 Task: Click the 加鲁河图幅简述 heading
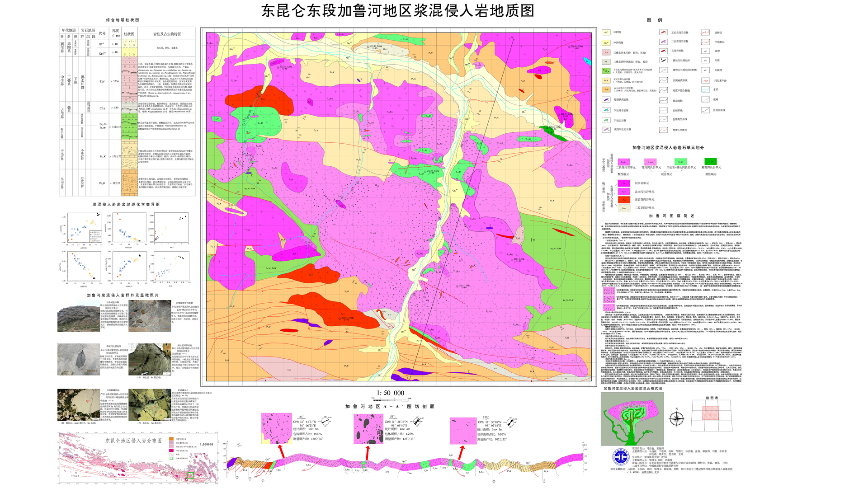pos(672,216)
